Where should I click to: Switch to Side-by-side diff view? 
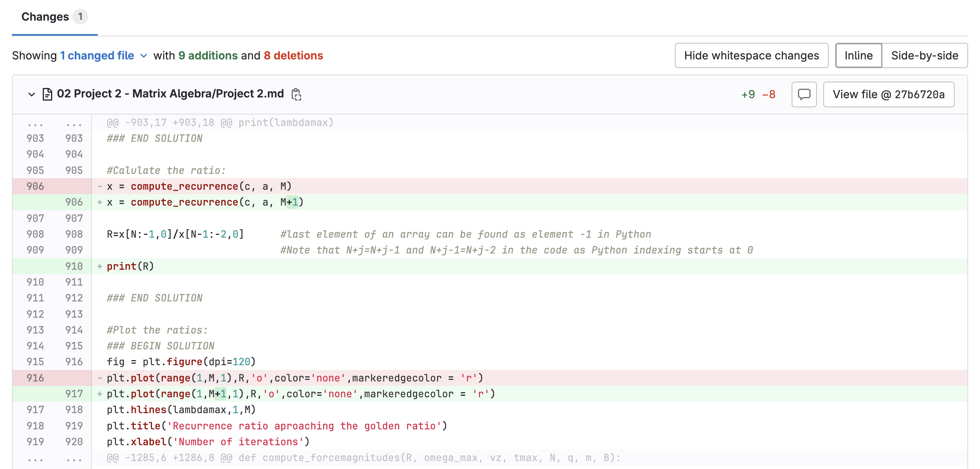point(924,55)
